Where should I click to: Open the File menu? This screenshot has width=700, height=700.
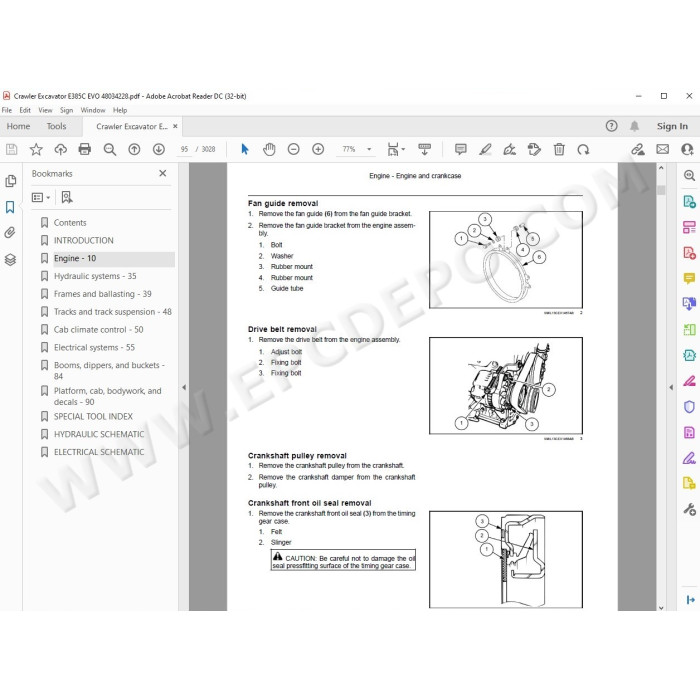(7, 110)
